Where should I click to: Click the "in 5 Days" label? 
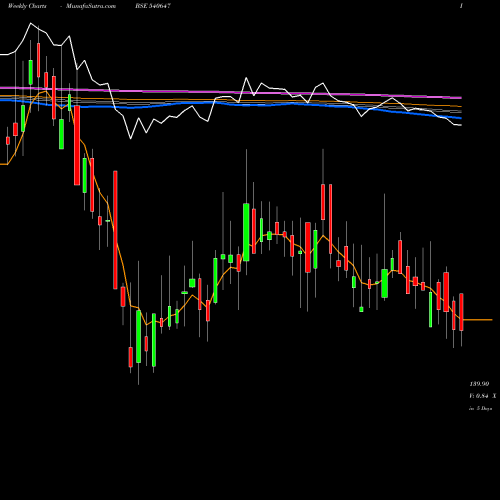[x=480, y=408]
